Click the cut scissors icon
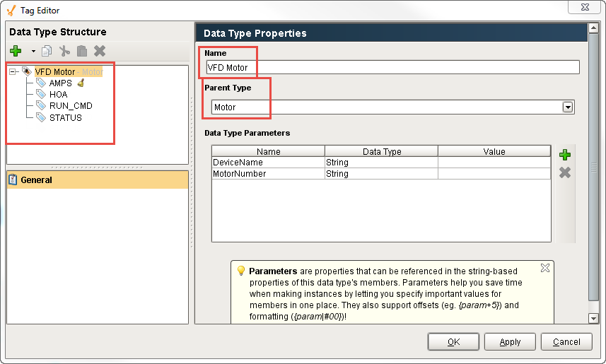This screenshot has width=606, height=364. click(65, 51)
